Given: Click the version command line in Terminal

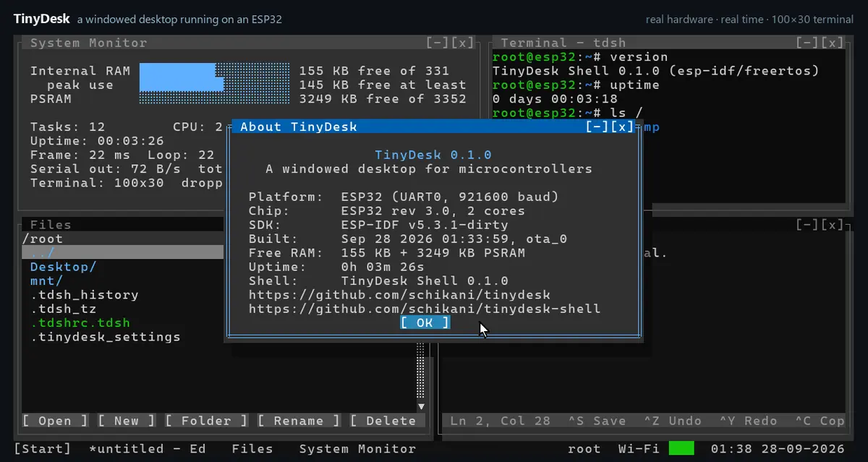Looking at the screenshot, I should tap(580, 56).
